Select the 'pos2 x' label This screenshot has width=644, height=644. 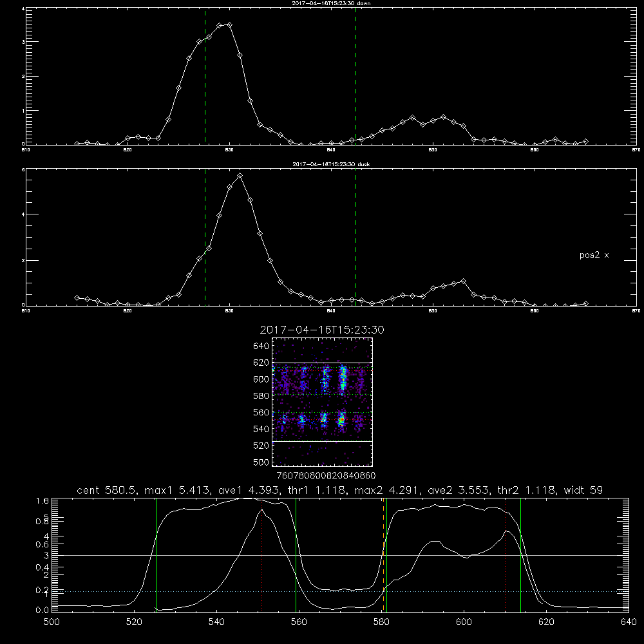(x=594, y=255)
